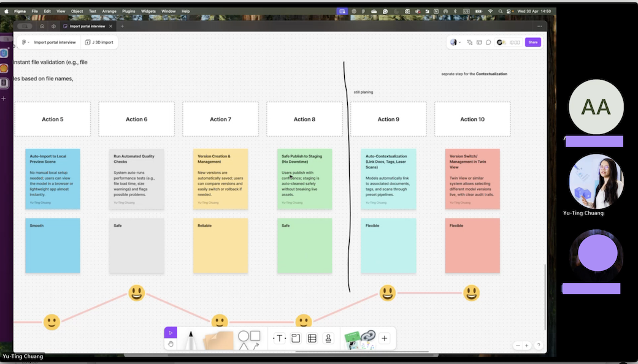
Task: Select the Section tool in toolbar
Action: (296, 338)
